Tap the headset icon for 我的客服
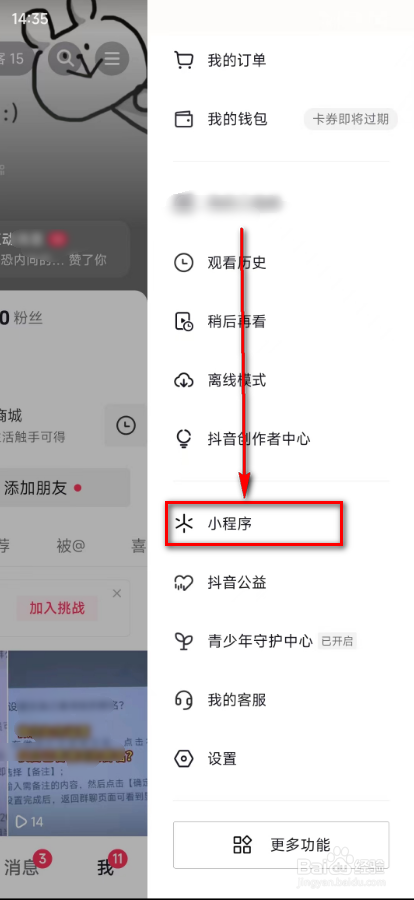This screenshot has width=414, height=900. coord(184,700)
